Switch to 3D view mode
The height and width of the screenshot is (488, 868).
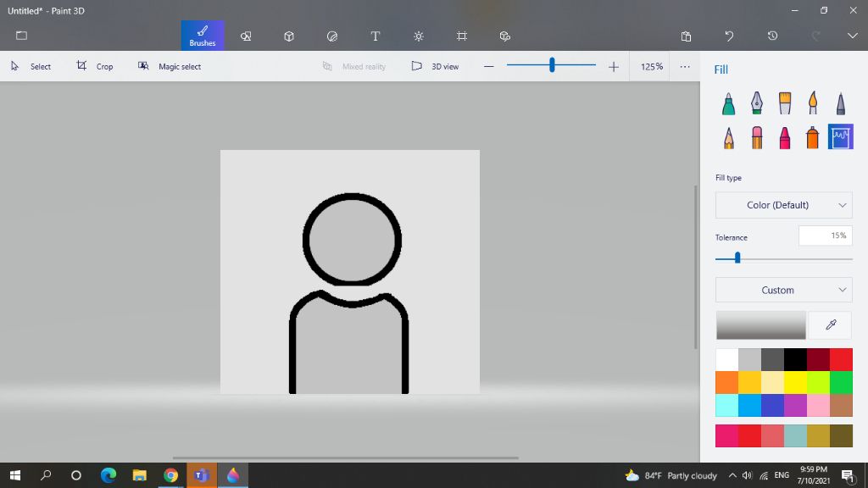point(434,66)
